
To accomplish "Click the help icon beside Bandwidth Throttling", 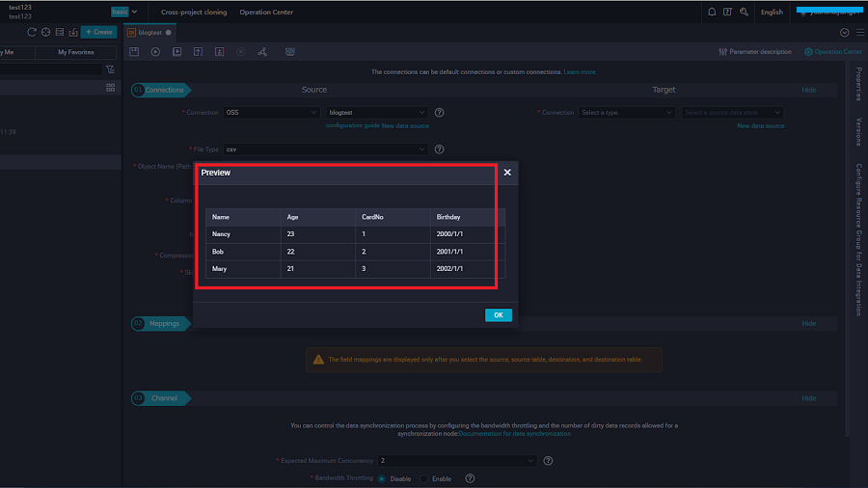I will pyautogui.click(x=470, y=478).
